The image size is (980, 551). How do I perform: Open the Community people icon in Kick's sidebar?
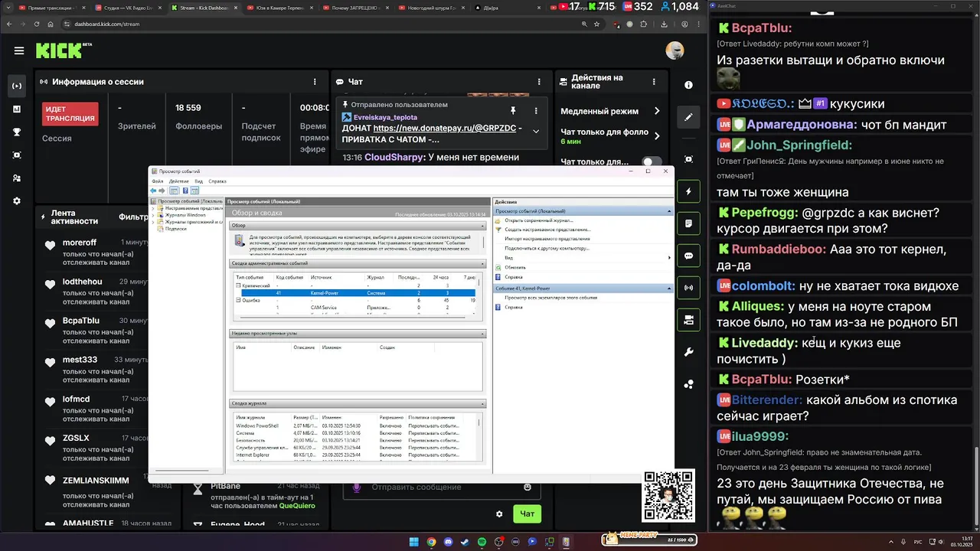click(17, 178)
